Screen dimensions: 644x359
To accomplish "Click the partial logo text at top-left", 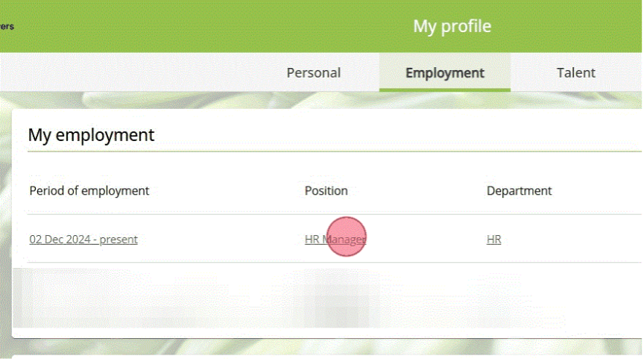I will click(7, 26).
